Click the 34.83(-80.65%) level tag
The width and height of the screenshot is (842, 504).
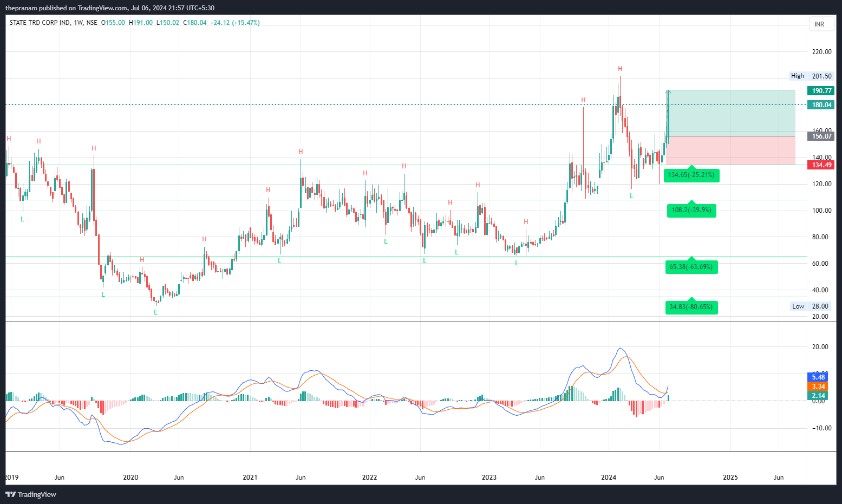pos(691,307)
